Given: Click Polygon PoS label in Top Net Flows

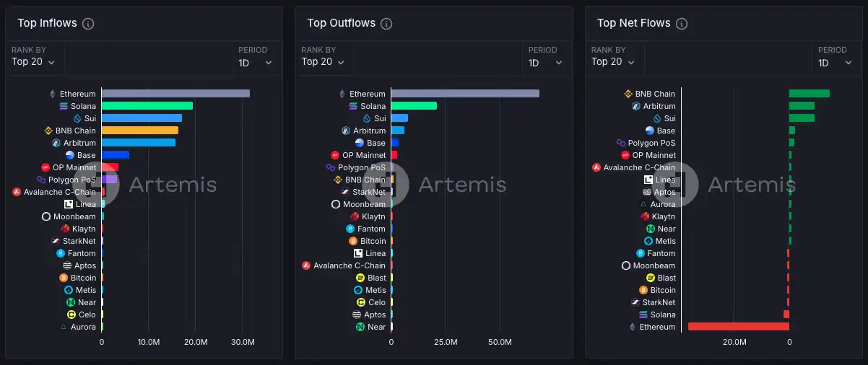Looking at the screenshot, I should 652,143.
